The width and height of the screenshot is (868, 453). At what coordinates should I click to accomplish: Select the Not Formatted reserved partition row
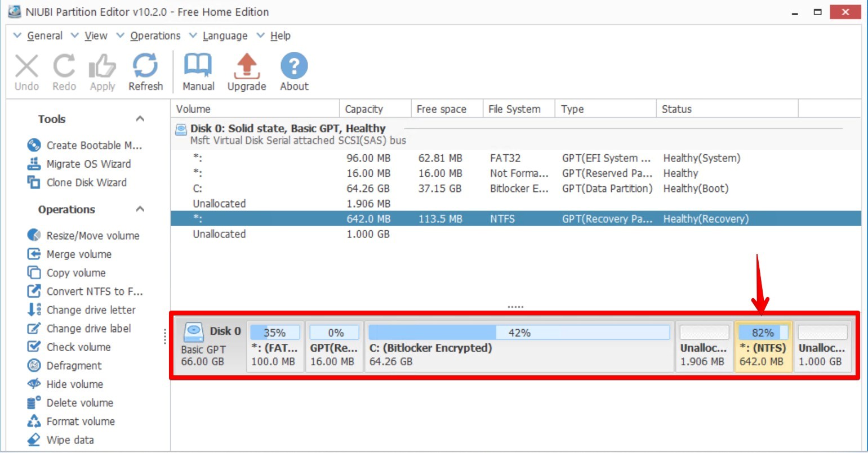[x=516, y=173]
